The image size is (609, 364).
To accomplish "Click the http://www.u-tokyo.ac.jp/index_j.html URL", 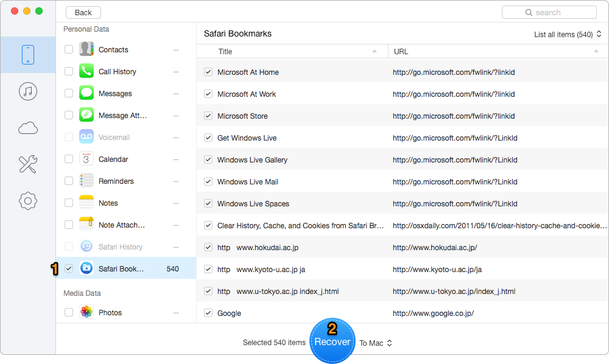I will point(454,292).
